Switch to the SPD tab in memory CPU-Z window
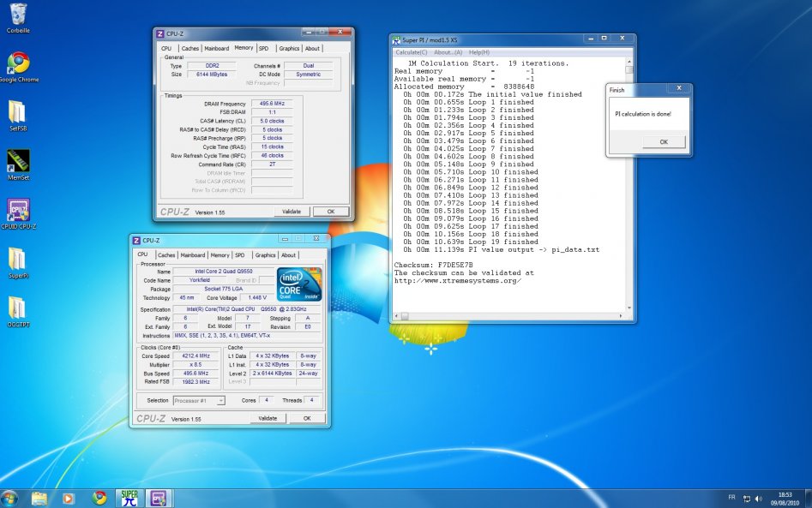 (263, 48)
